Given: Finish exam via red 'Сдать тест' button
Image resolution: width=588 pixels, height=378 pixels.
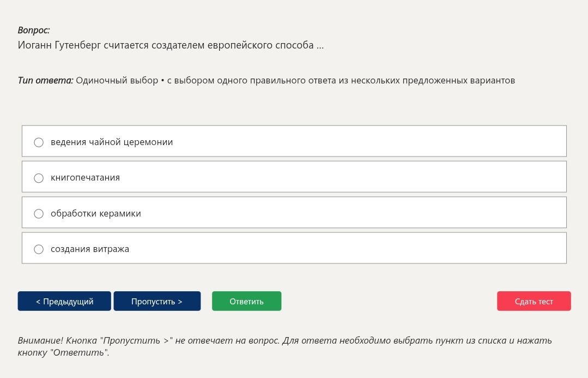Looking at the screenshot, I should [x=534, y=301].
